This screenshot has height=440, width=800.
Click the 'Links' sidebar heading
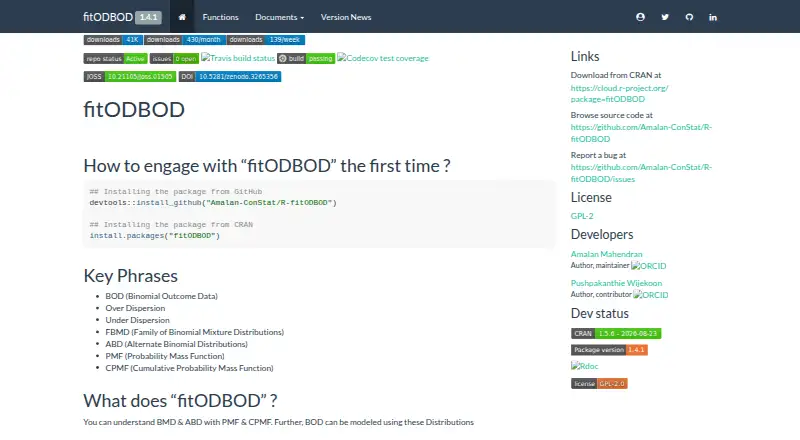pyautogui.click(x=585, y=56)
